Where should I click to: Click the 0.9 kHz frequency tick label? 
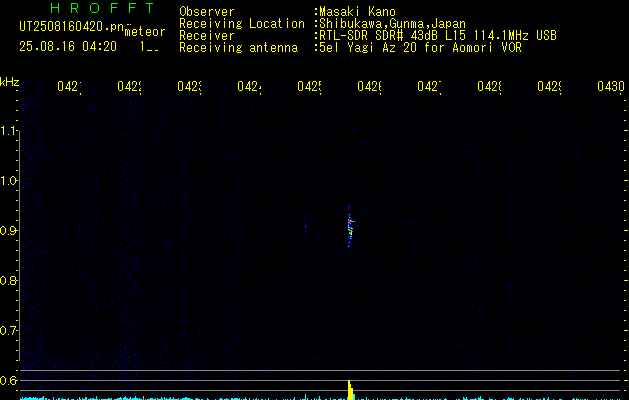[x=8, y=231]
